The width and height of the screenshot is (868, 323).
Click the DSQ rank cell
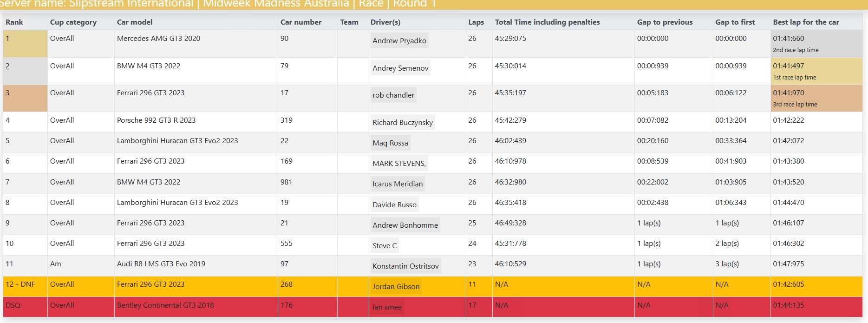click(x=25, y=307)
